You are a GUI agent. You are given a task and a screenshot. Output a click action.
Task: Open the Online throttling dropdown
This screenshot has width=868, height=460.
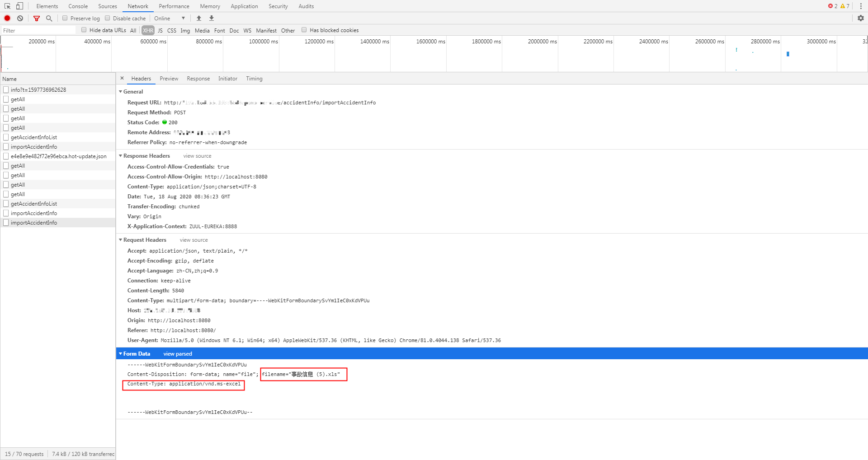pos(170,18)
